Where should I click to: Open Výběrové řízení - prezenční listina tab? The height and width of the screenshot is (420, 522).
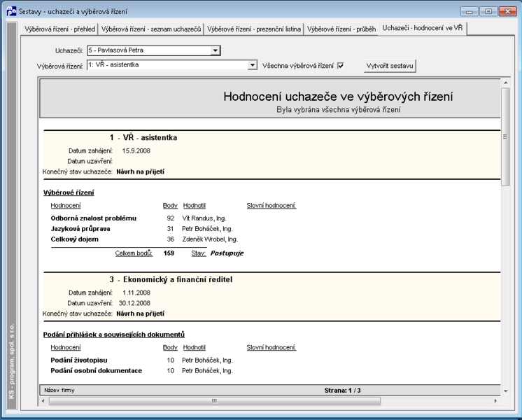click(x=254, y=29)
